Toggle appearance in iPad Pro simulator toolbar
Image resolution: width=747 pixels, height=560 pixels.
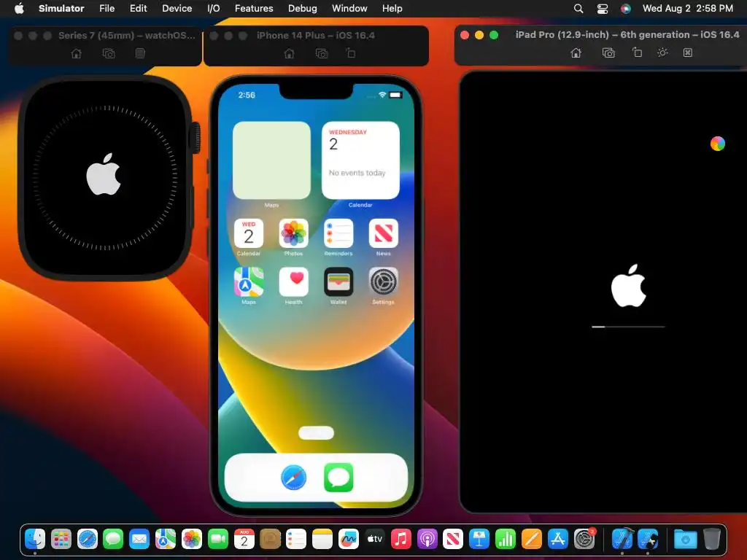tap(662, 52)
